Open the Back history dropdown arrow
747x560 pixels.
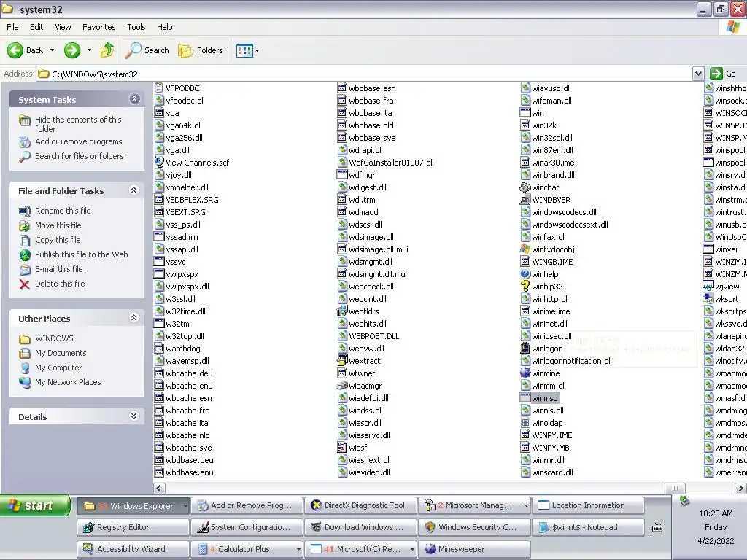(52, 50)
